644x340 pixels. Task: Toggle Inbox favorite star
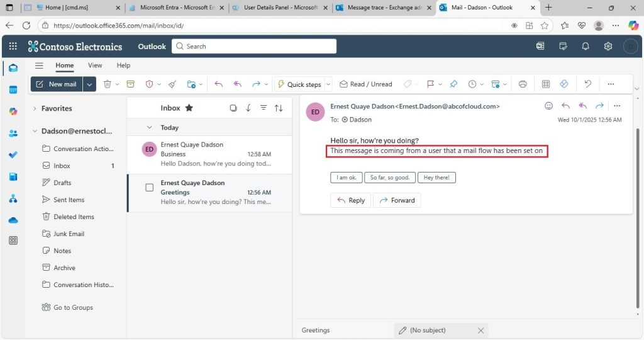tap(189, 108)
